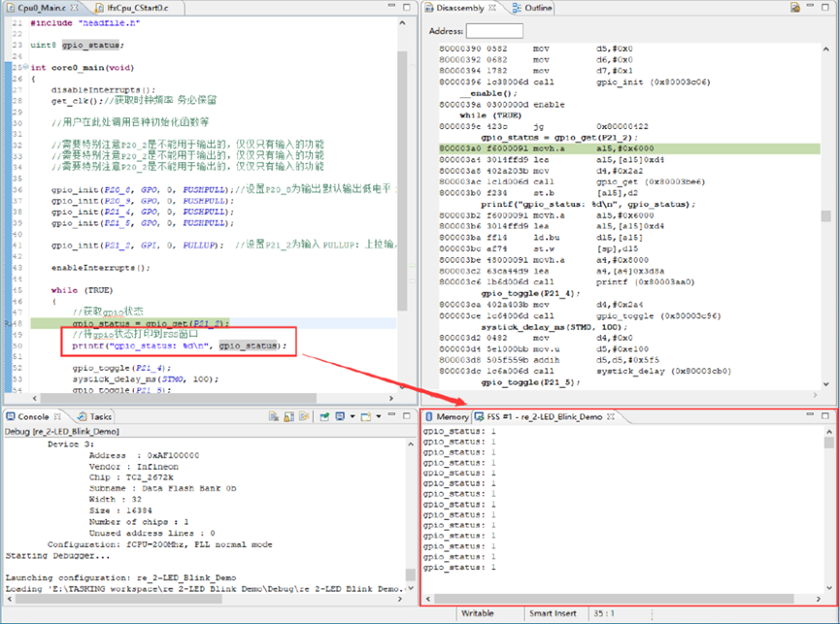Click the Smart Insert status bar field
Viewport: 840px width, 624px height.
point(553,613)
